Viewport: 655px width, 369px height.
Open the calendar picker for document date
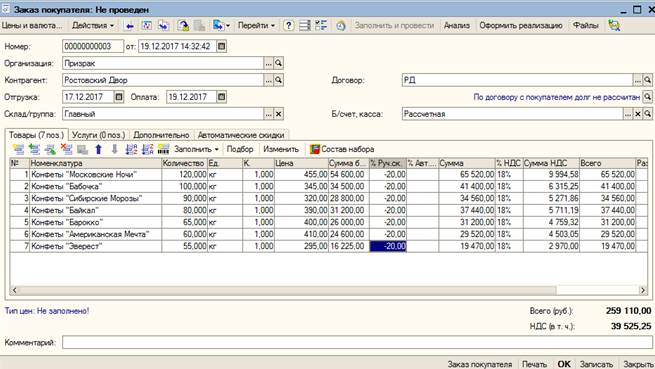(x=222, y=46)
